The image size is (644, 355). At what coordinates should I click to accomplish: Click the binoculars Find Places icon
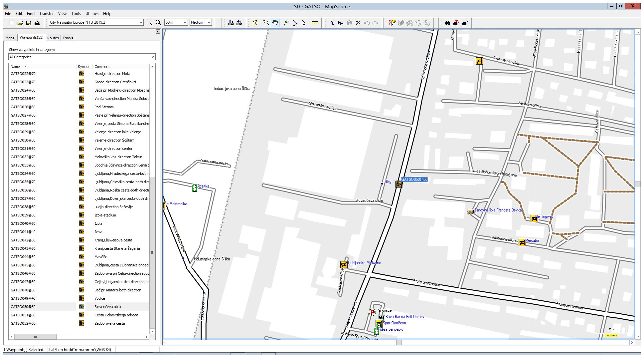447,23
